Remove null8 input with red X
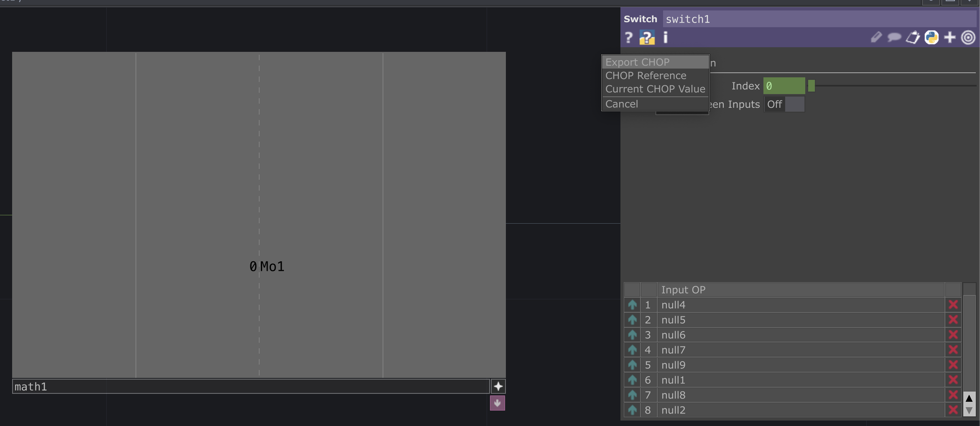Screen dimensions: 980x426 (953, 395)
